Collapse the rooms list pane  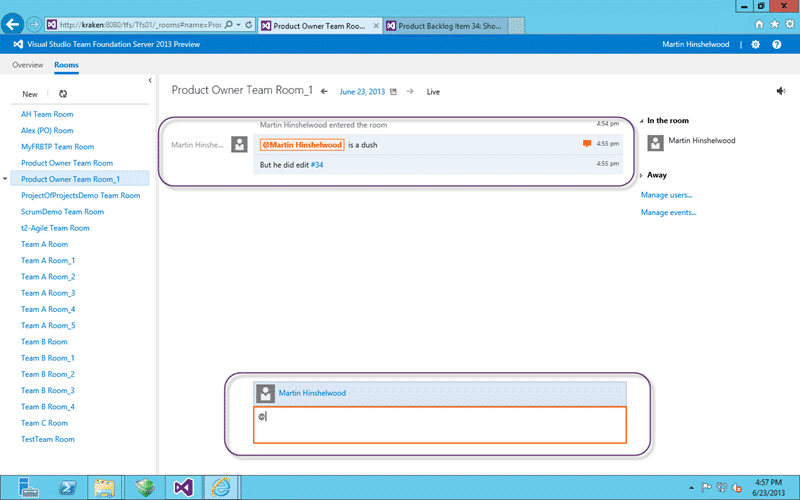(150, 80)
